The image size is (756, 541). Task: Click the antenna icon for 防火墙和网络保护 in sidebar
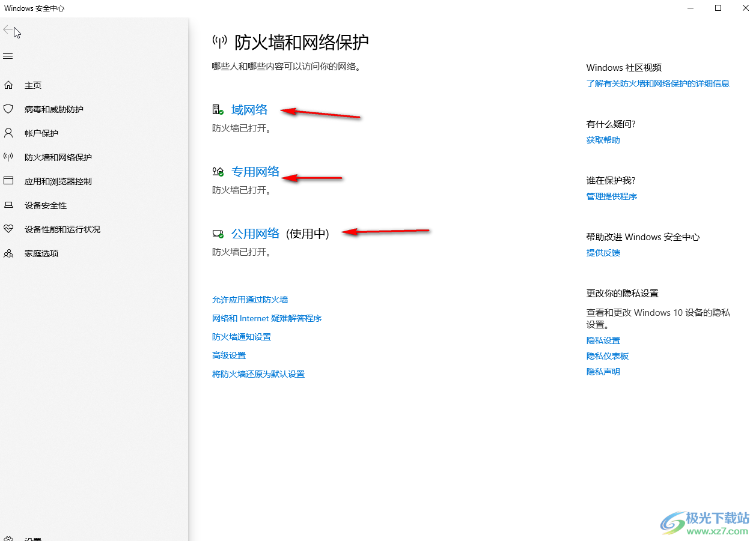click(x=8, y=157)
